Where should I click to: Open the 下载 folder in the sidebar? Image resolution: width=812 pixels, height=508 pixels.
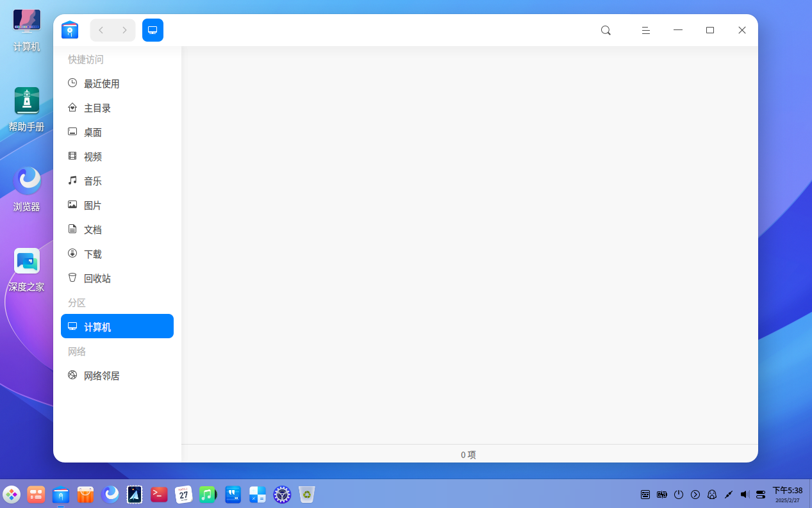pos(117,254)
